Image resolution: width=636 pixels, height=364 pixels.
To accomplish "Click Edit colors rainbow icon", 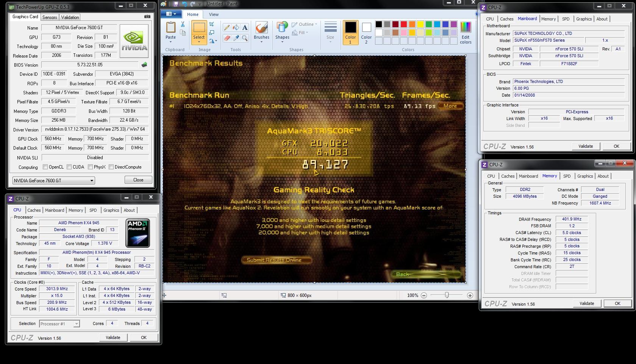I will 466,28.
